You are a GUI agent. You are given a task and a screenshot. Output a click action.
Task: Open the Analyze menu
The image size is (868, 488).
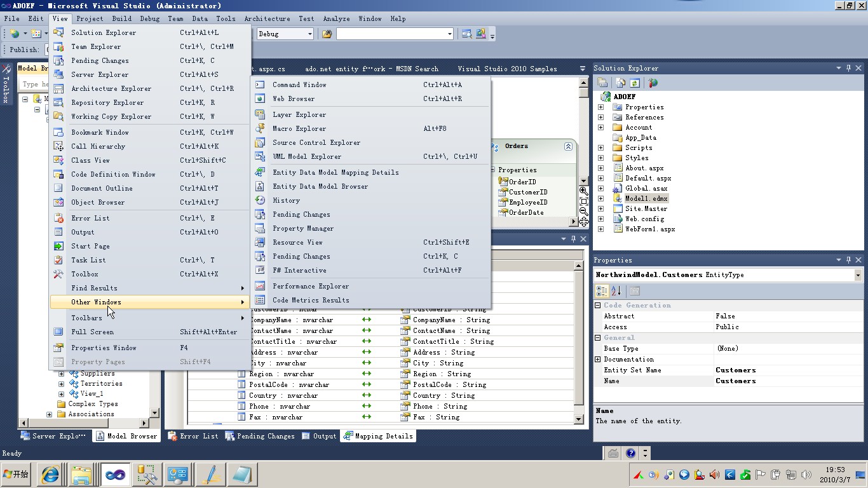pos(336,18)
